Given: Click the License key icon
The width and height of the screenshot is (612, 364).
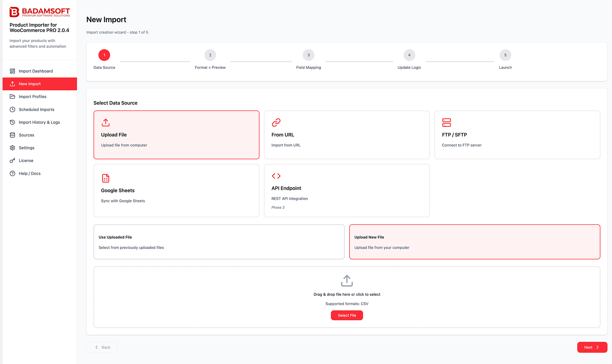Looking at the screenshot, I should pyautogui.click(x=12, y=161).
